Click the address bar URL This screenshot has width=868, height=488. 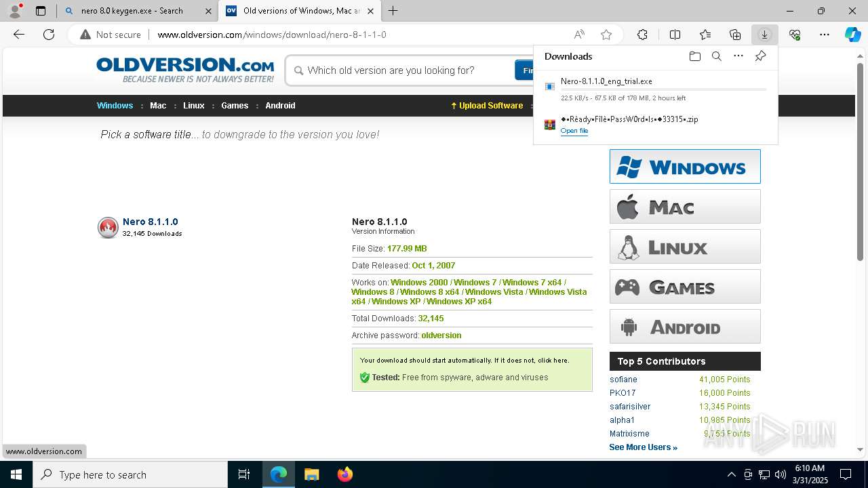click(271, 35)
